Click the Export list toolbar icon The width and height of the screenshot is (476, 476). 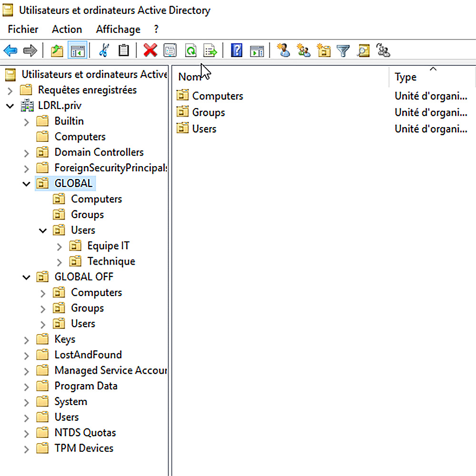(x=210, y=50)
